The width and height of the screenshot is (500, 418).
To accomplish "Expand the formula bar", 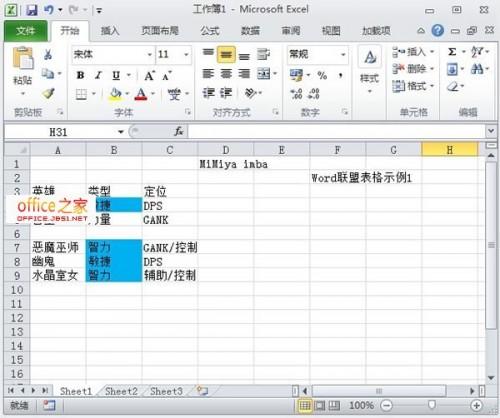I will click(x=491, y=131).
